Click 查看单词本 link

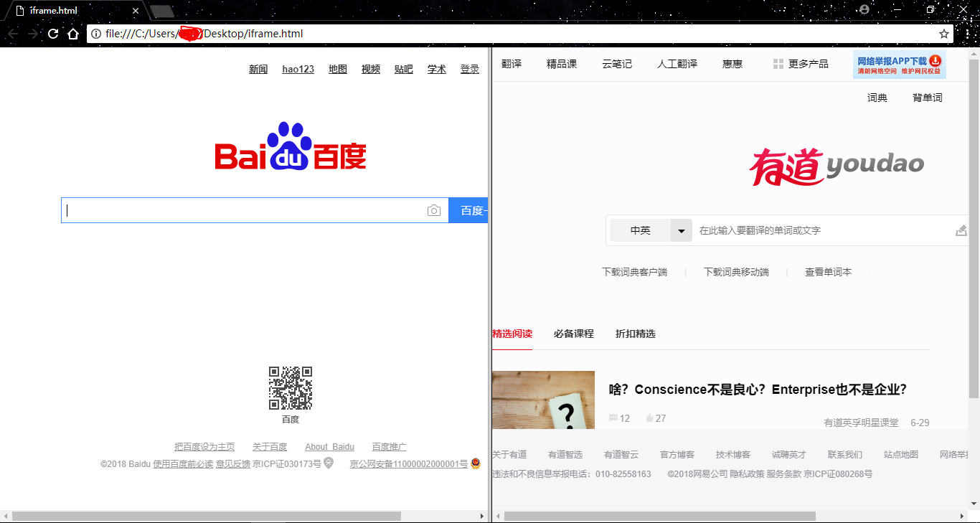[829, 272]
